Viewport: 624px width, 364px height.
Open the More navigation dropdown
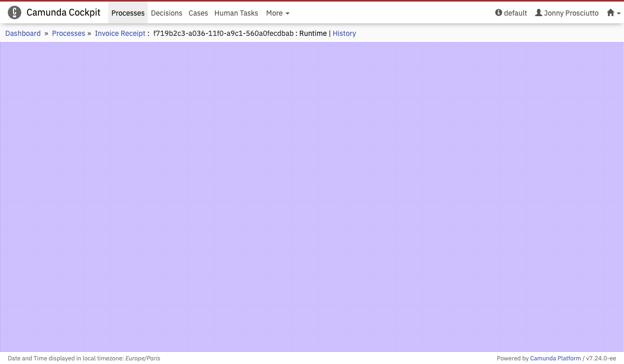click(x=278, y=13)
